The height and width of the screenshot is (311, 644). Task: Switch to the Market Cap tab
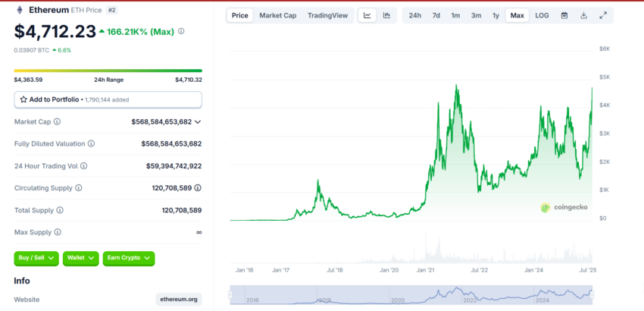pyautogui.click(x=277, y=16)
